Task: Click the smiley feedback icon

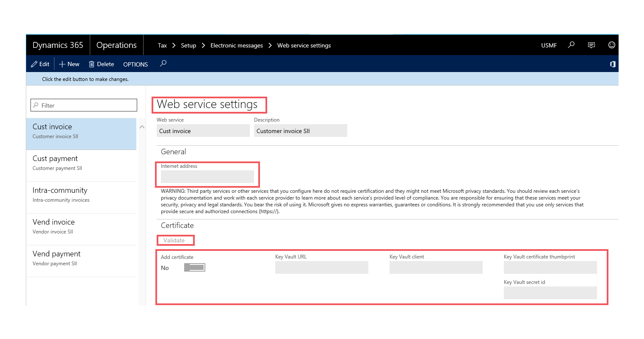Action: [x=611, y=45]
